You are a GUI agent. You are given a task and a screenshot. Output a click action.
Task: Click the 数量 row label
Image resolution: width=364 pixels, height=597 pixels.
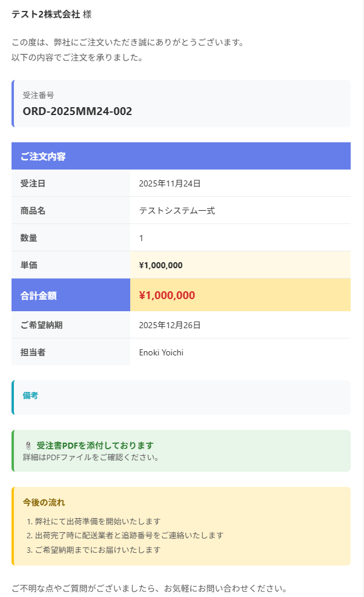point(28,238)
